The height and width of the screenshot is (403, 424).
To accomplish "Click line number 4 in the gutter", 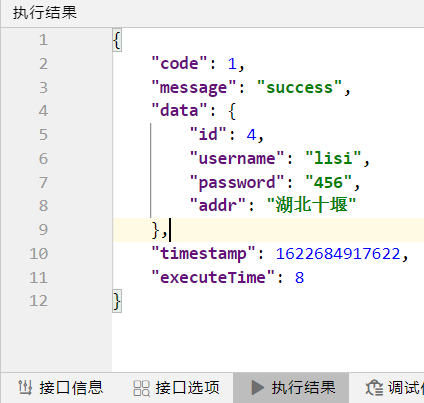I will pos(43,111).
